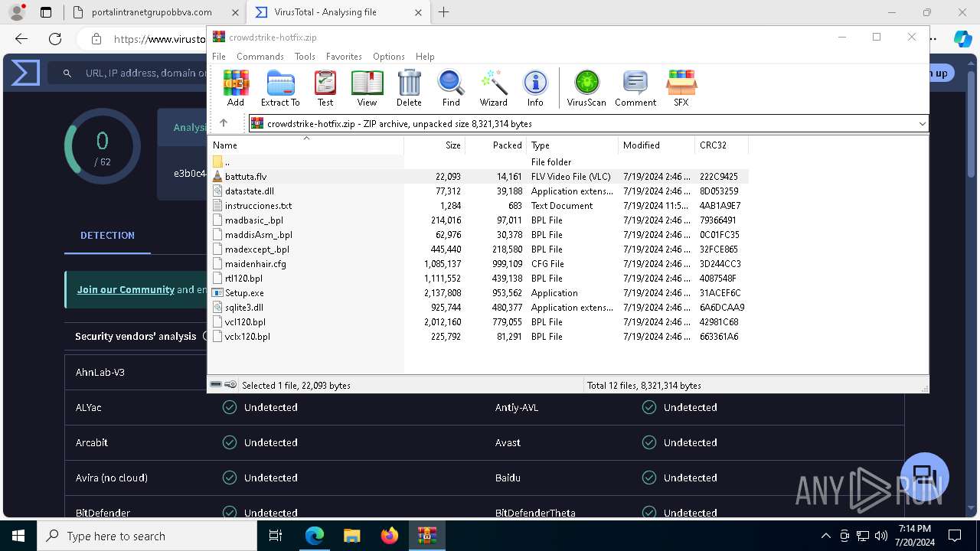Click the Add toolbar icon in WinRAR
Viewport: 980px width, 551px height.
[236, 88]
